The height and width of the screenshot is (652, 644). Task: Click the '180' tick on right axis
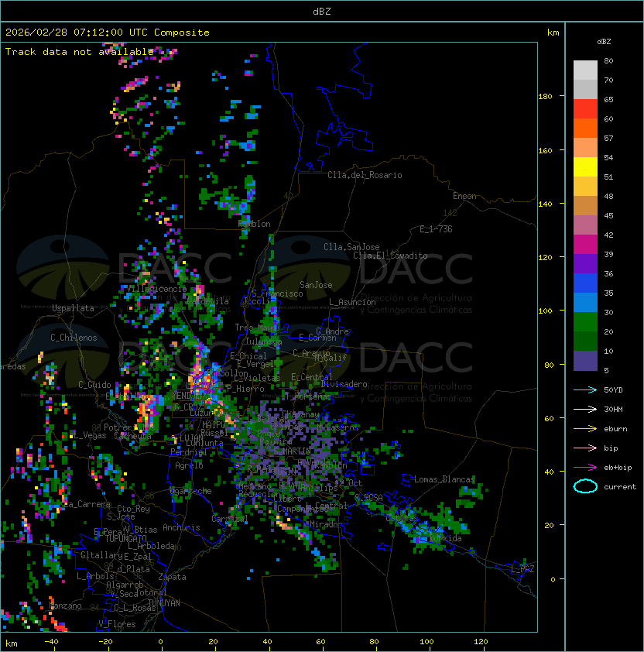click(x=545, y=96)
